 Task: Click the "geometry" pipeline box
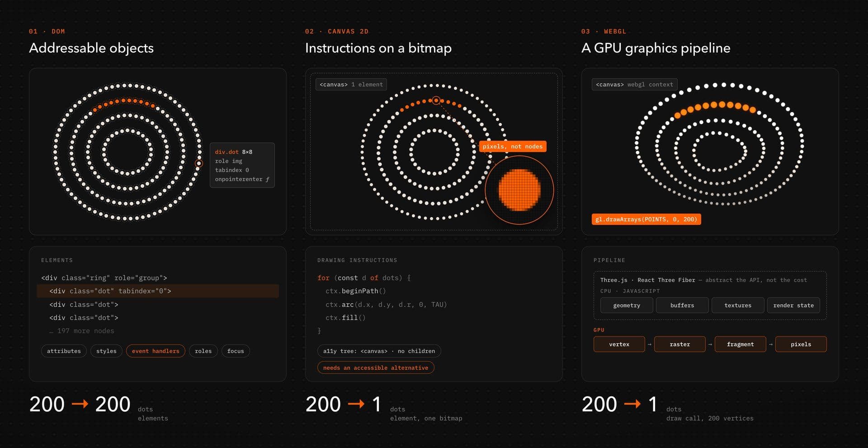click(627, 305)
